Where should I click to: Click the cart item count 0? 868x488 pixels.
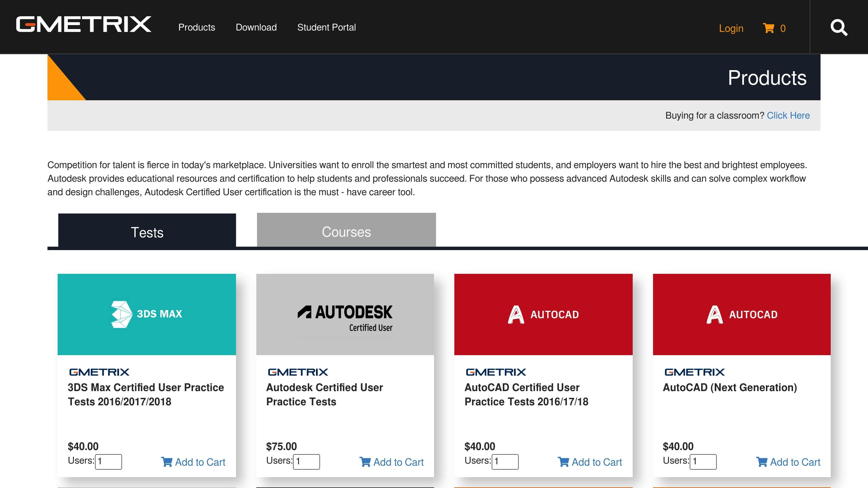(x=783, y=28)
